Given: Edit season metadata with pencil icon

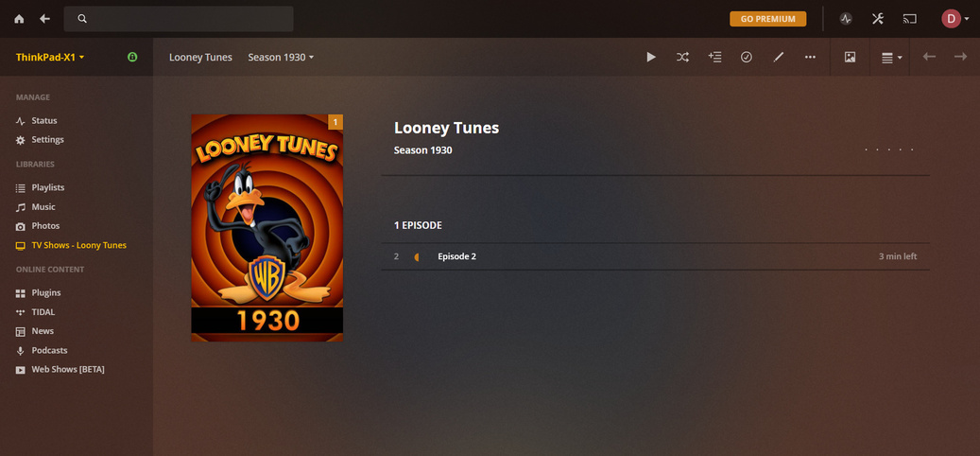Looking at the screenshot, I should 778,57.
